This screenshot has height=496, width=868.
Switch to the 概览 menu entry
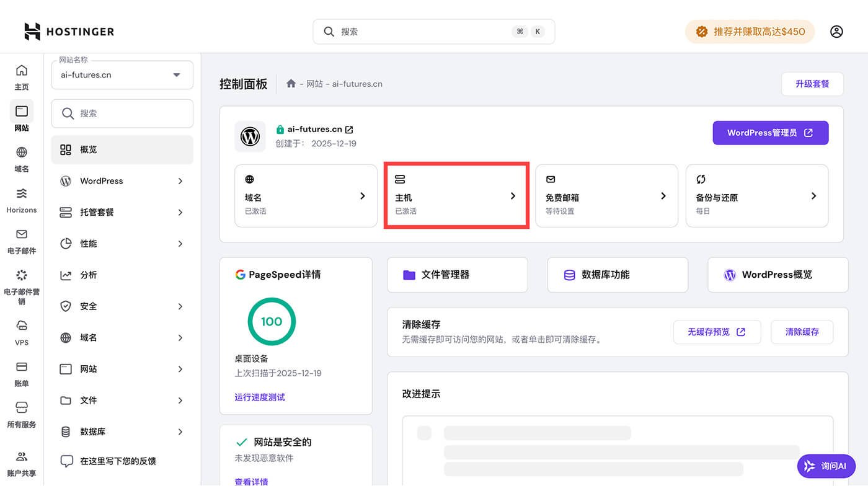coord(122,149)
